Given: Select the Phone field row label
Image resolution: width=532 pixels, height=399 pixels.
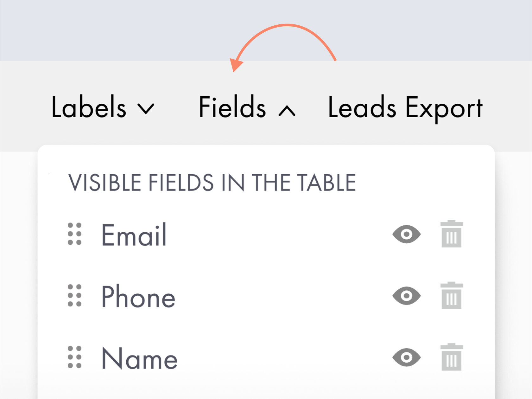Looking at the screenshot, I should (x=138, y=296).
